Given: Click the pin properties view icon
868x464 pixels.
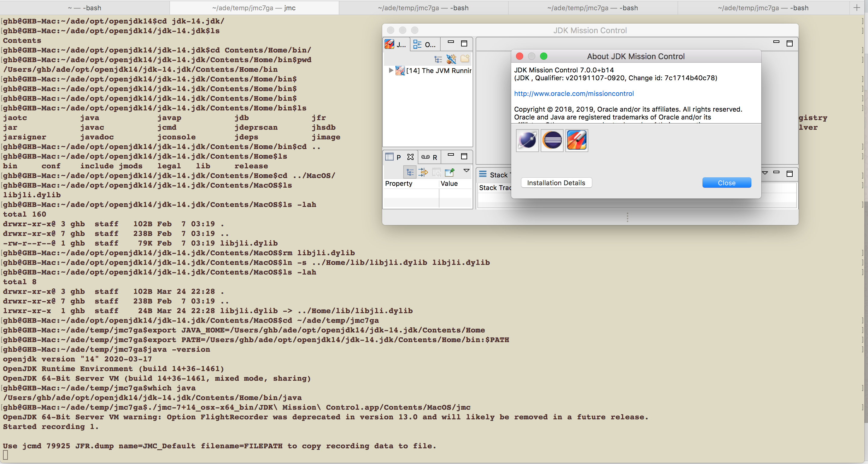Looking at the screenshot, I should [449, 172].
